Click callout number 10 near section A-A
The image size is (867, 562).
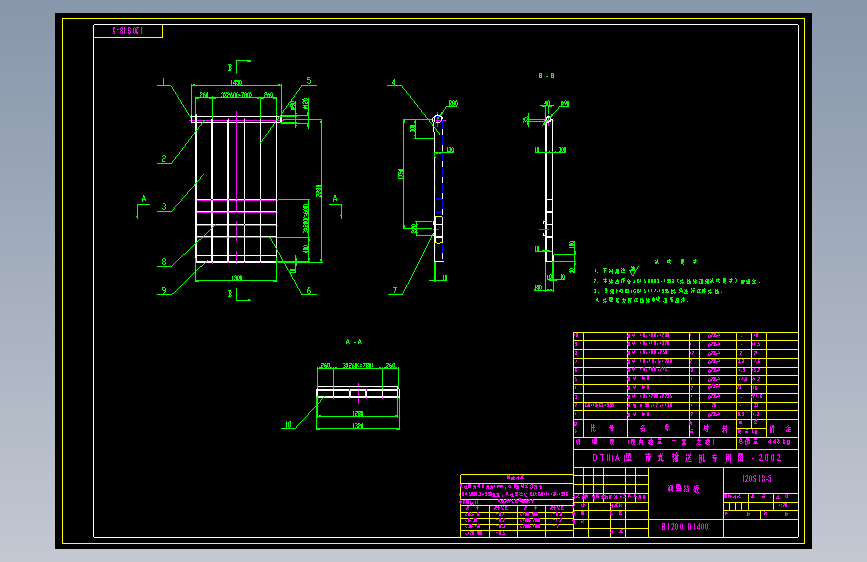[x=288, y=424]
